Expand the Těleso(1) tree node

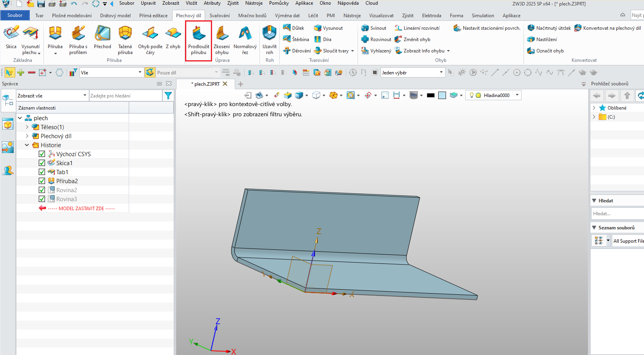[x=27, y=127]
